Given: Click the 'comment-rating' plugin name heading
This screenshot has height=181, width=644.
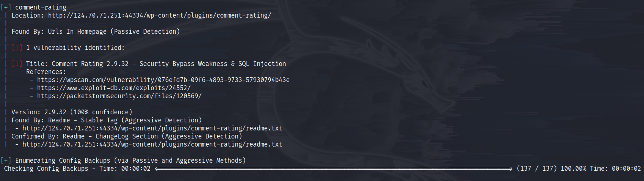Looking at the screenshot, I should point(41,7).
